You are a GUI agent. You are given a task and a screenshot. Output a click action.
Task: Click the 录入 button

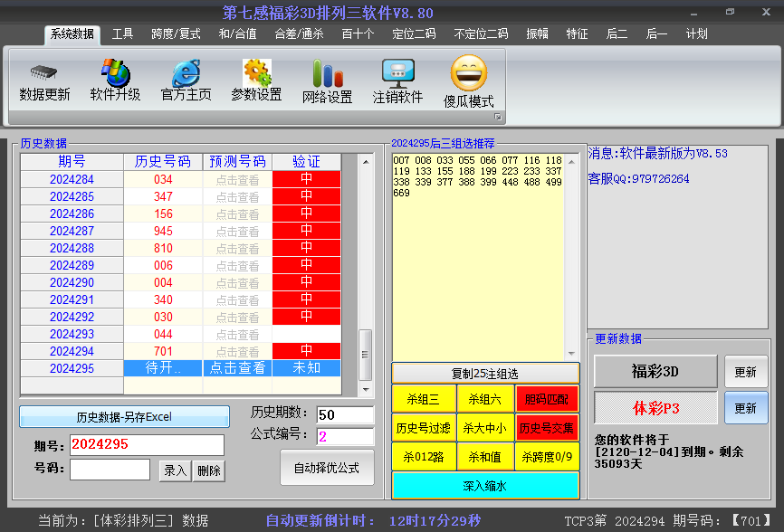coord(175,470)
